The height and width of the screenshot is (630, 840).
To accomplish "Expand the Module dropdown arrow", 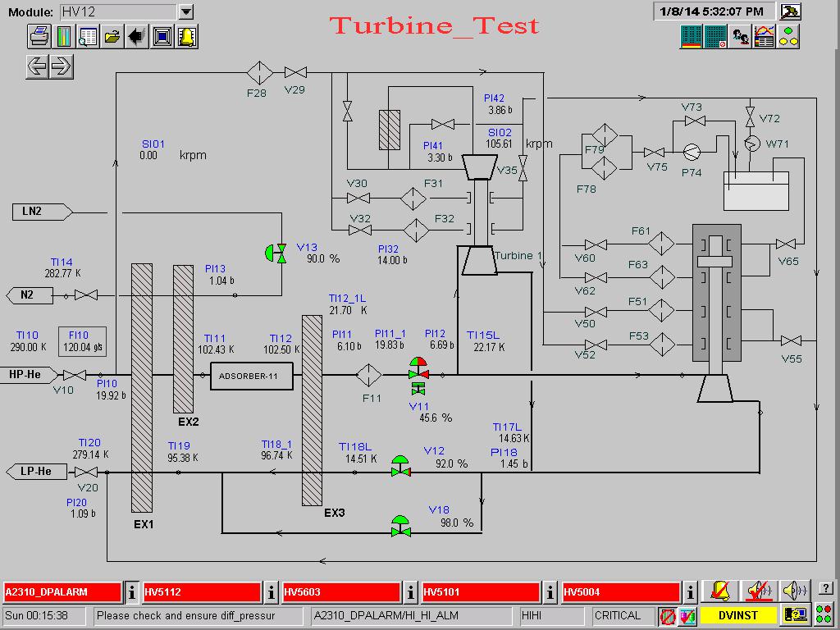I will pyautogui.click(x=186, y=11).
